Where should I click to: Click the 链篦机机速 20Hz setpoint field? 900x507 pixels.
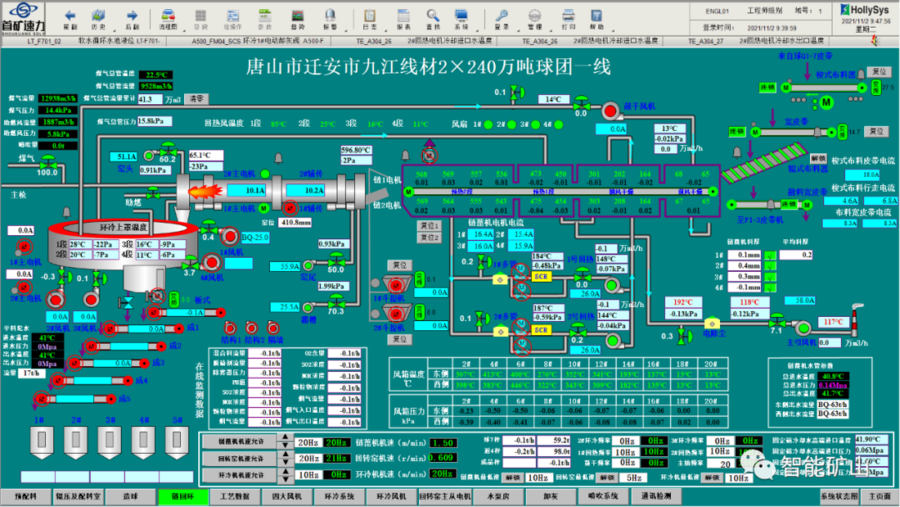point(306,442)
